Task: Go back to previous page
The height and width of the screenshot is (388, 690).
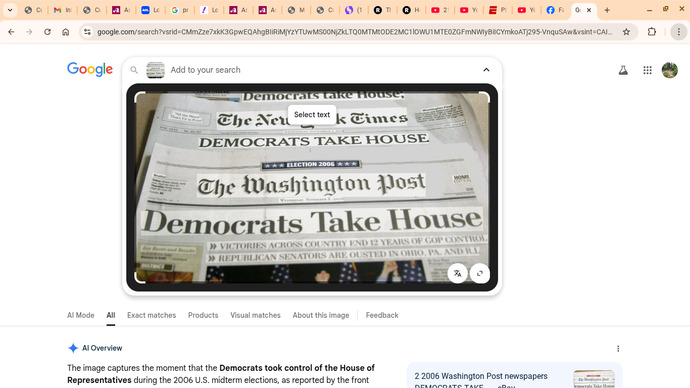Action: pyautogui.click(x=11, y=32)
